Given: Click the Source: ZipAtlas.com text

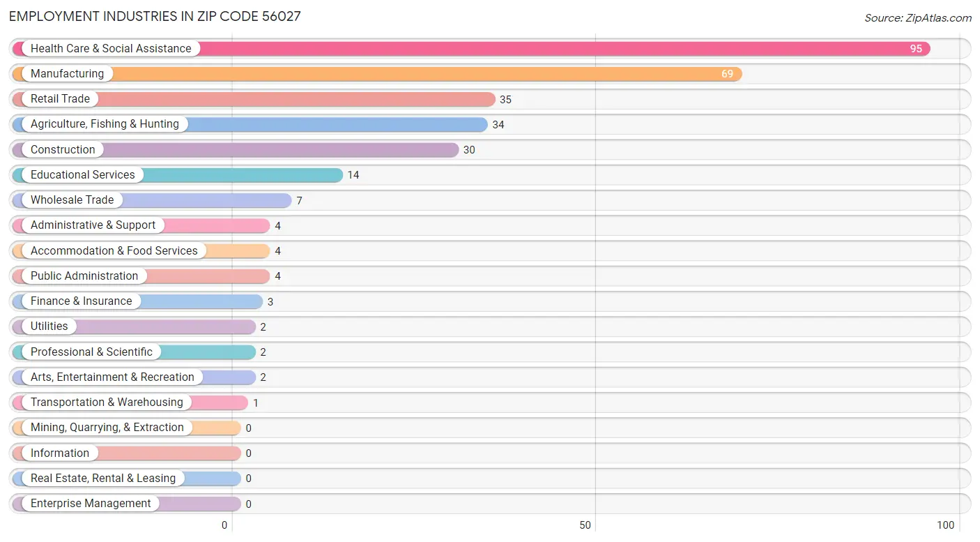Looking at the screenshot, I should (x=918, y=18).
